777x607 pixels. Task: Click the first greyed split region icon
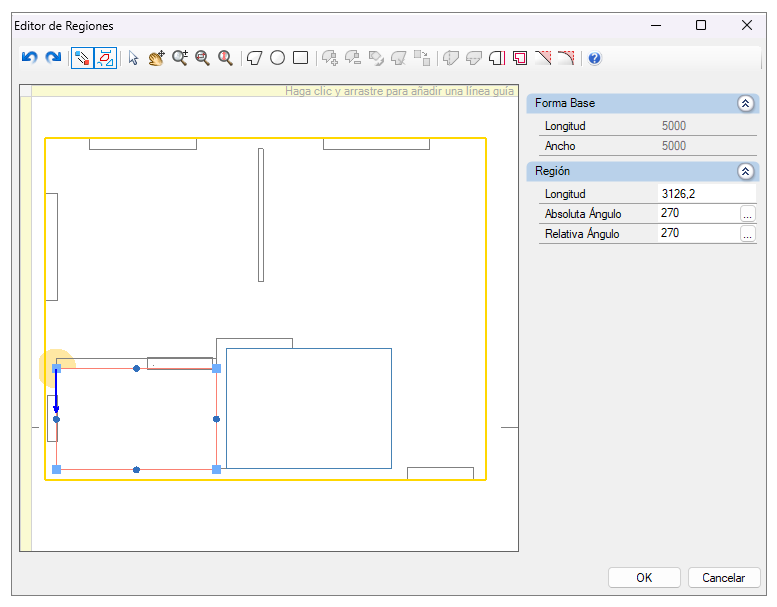point(451,58)
